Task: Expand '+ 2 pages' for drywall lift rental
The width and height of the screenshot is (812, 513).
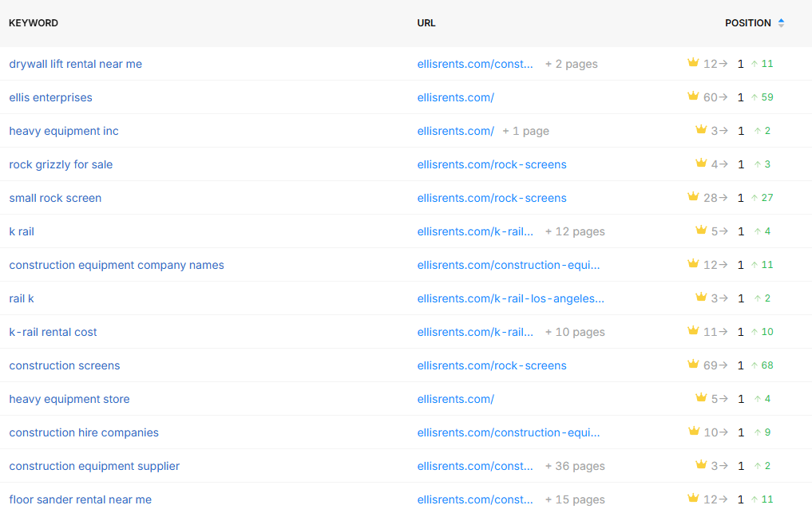Action: (x=571, y=64)
